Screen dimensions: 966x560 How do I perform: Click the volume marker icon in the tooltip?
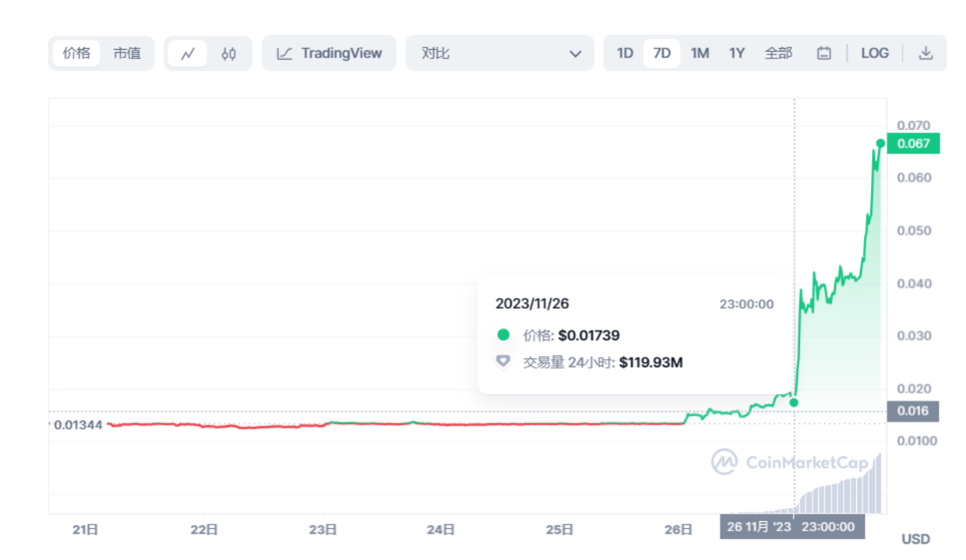(x=503, y=362)
